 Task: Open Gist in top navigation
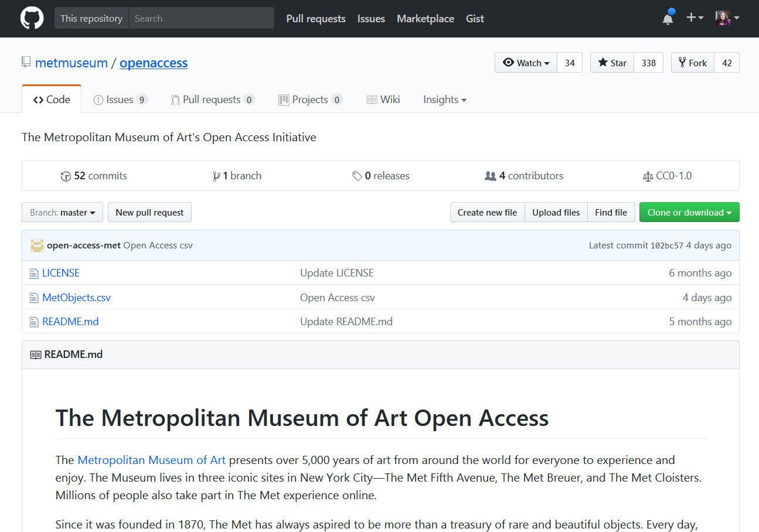coord(475,19)
